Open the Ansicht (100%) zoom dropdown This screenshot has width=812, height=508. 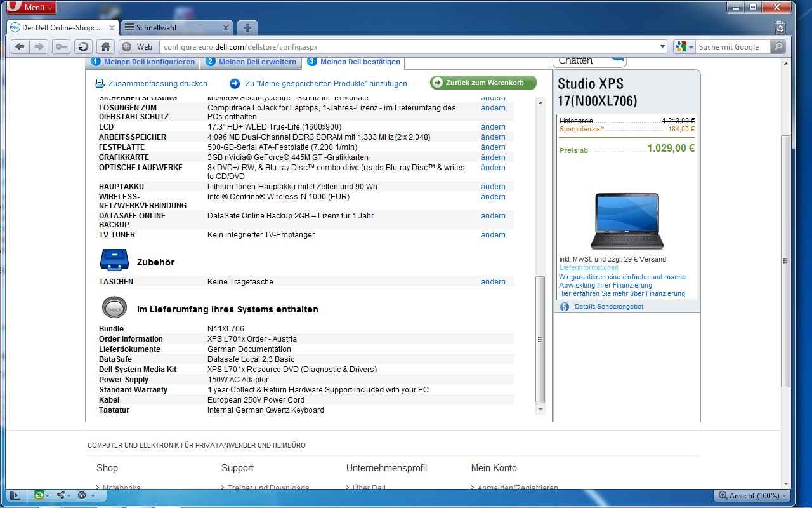[x=752, y=495]
